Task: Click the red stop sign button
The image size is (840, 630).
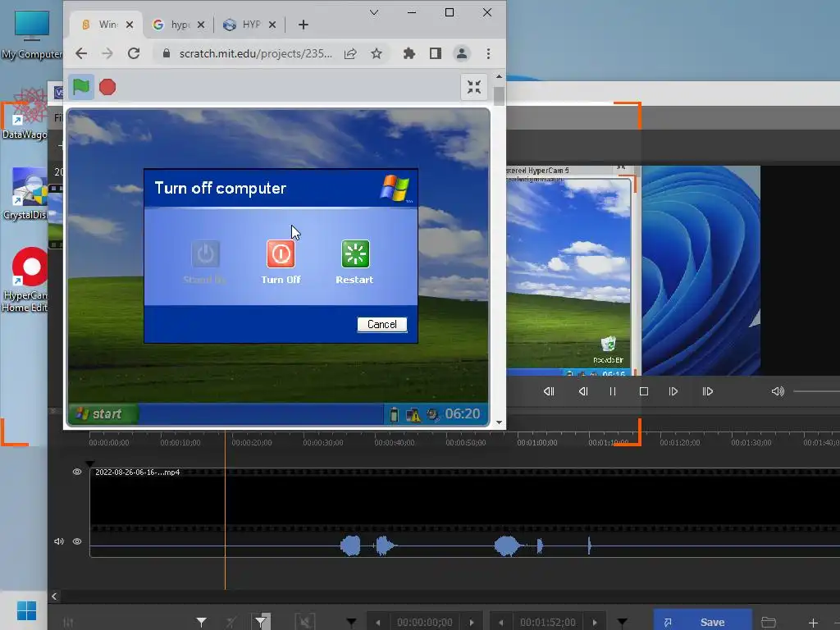Action: click(107, 87)
